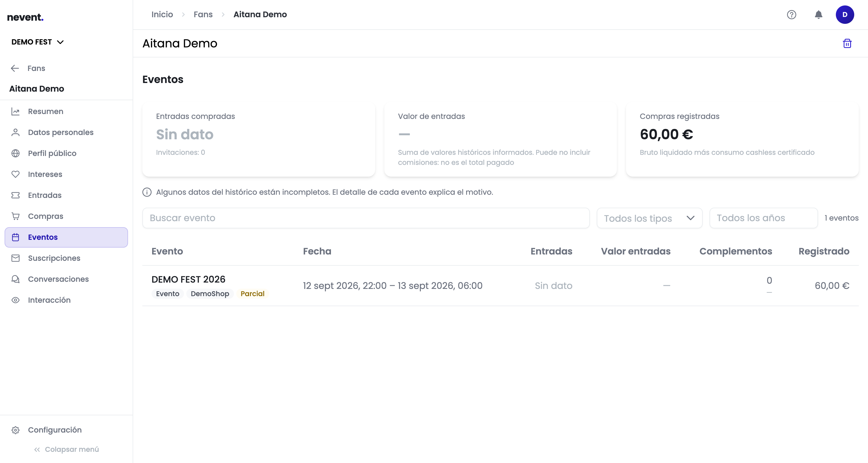The image size is (868, 463).
Task: Click the Datos personales person icon
Action: tap(15, 132)
